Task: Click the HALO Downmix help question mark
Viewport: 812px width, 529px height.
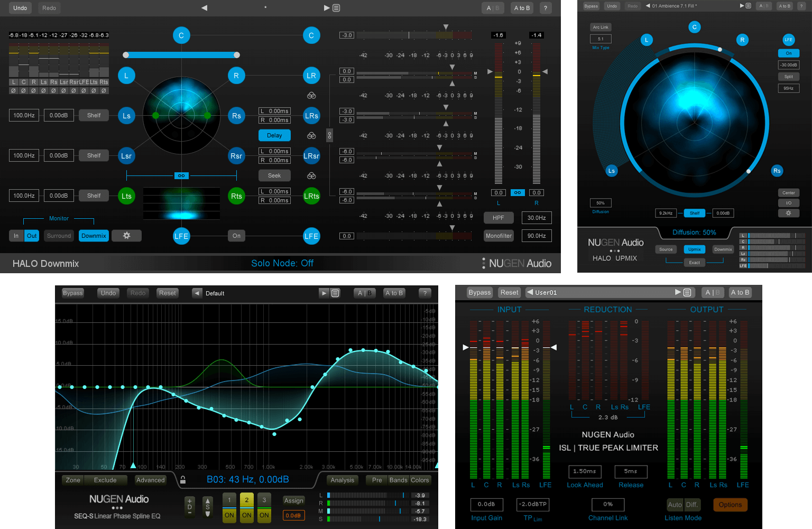Action: (x=546, y=8)
